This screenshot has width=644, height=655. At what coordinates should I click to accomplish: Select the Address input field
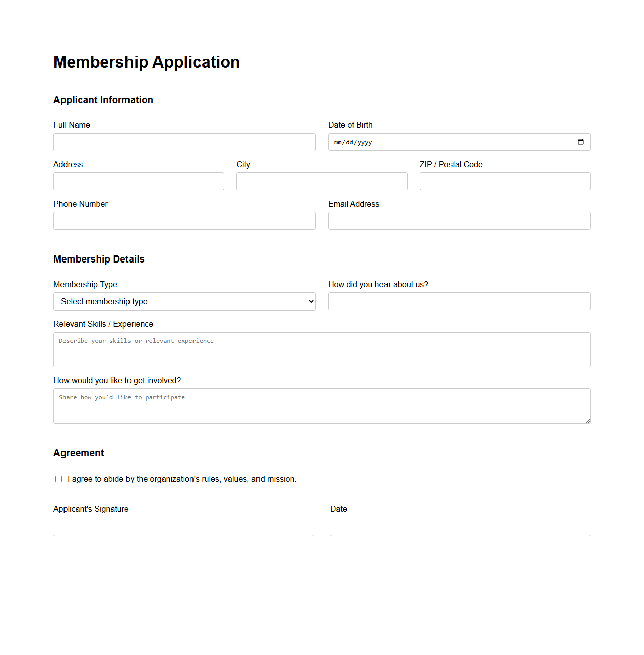[139, 181]
